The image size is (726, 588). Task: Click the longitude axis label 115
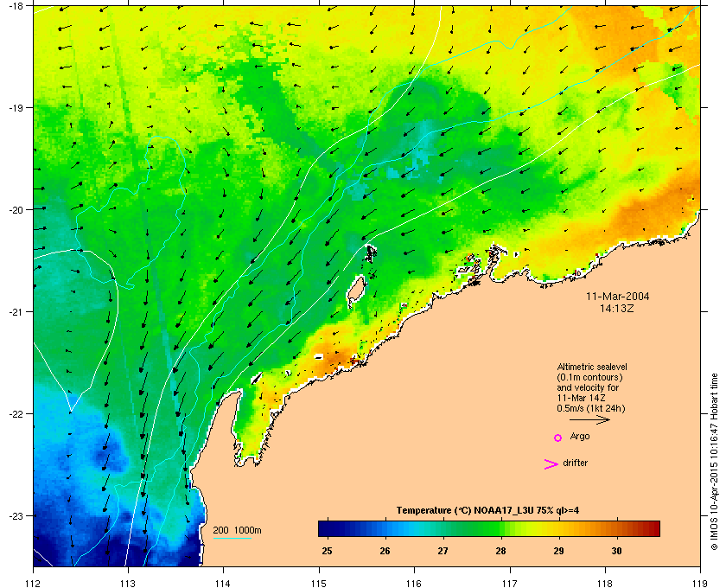[x=319, y=583]
